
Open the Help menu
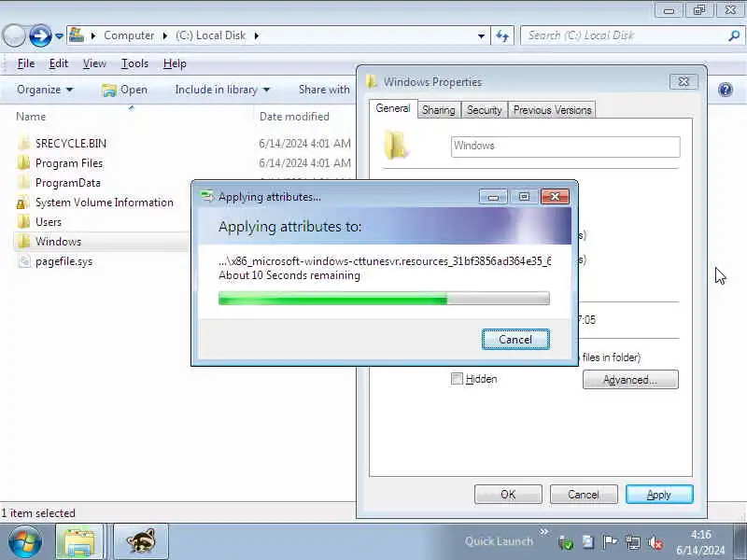175,63
